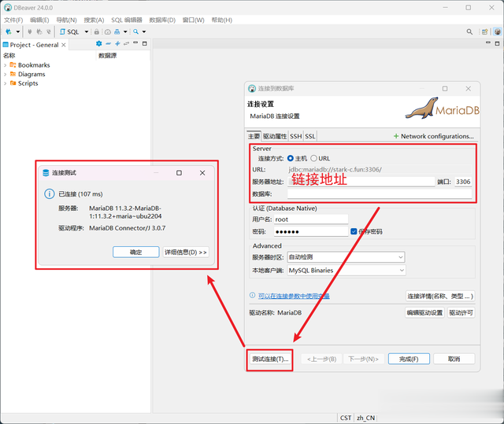Image resolution: width=504 pixels, height=424 pixels.
Task: Open the new connection dropdown arrow
Action: [x=18, y=31]
